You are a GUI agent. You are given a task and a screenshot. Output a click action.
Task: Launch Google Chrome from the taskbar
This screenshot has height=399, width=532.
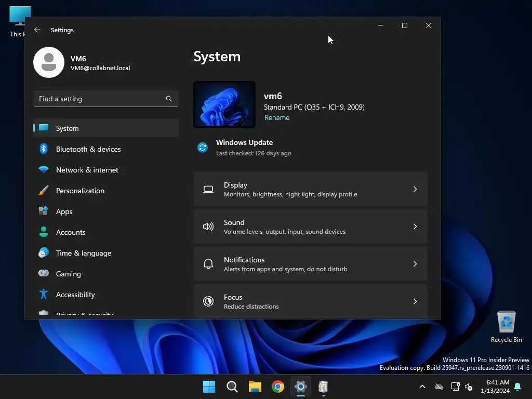(278, 387)
